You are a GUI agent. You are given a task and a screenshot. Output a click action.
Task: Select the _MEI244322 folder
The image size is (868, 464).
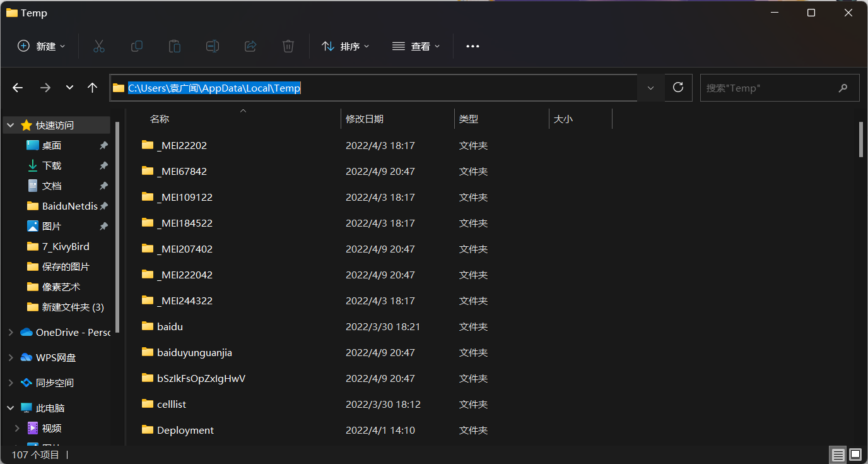(x=185, y=300)
